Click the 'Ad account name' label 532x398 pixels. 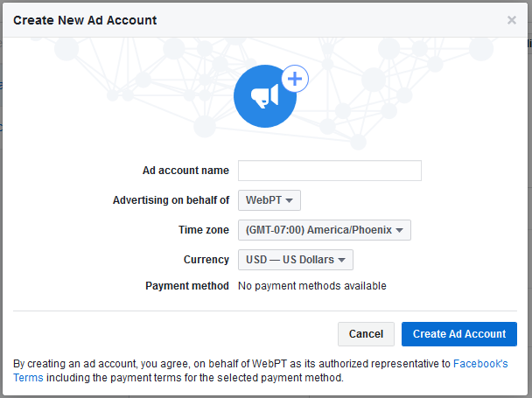pos(185,171)
